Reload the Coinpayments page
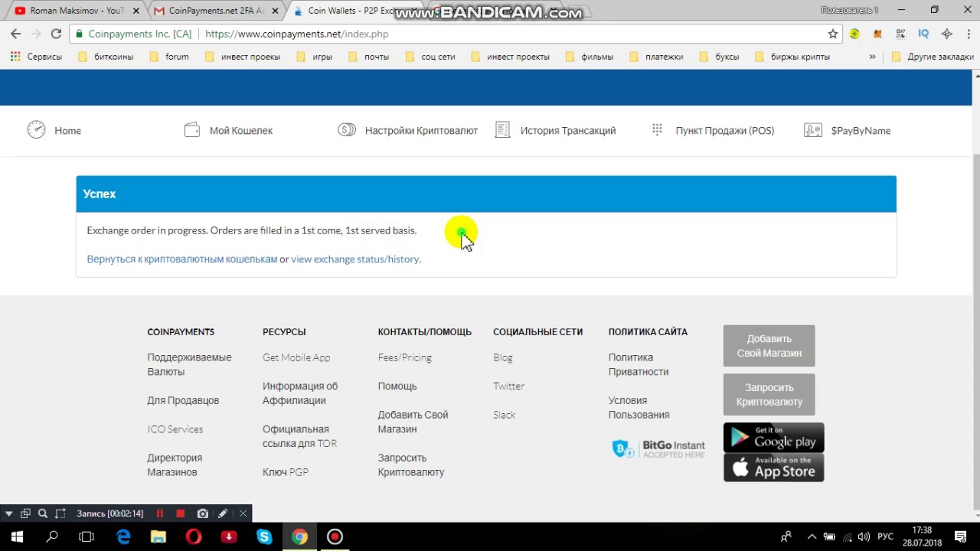980x551 pixels. [56, 34]
